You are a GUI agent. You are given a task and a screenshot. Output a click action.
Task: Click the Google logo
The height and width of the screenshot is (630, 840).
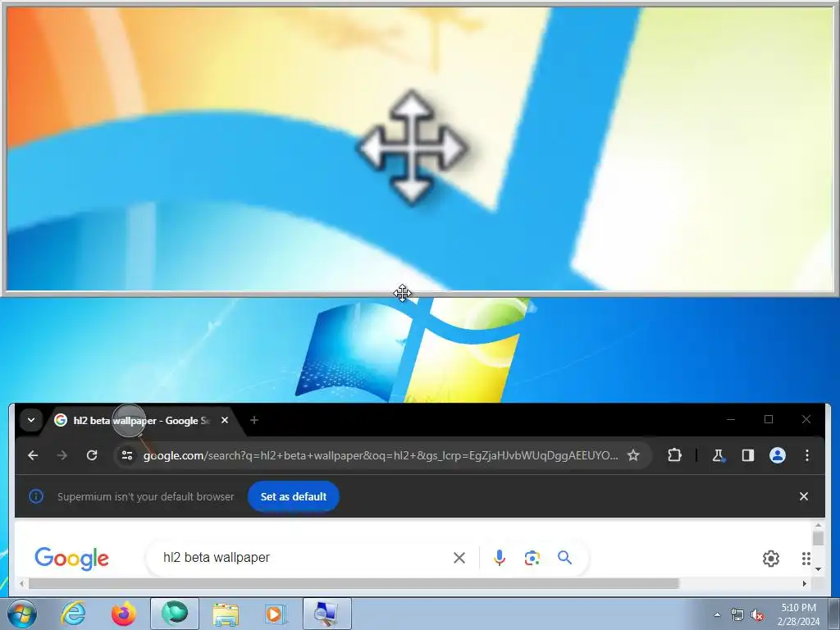pyautogui.click(x=72, y=558)
